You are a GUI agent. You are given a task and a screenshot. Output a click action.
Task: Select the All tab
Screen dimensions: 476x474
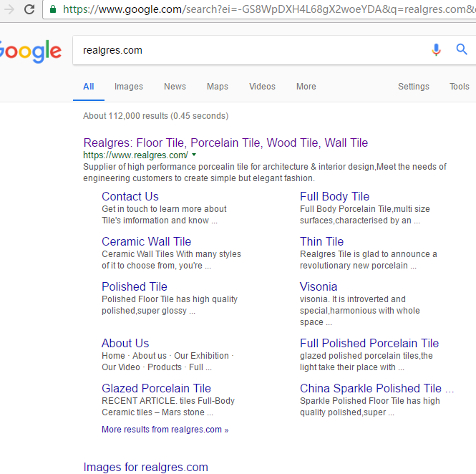[88, 87]
